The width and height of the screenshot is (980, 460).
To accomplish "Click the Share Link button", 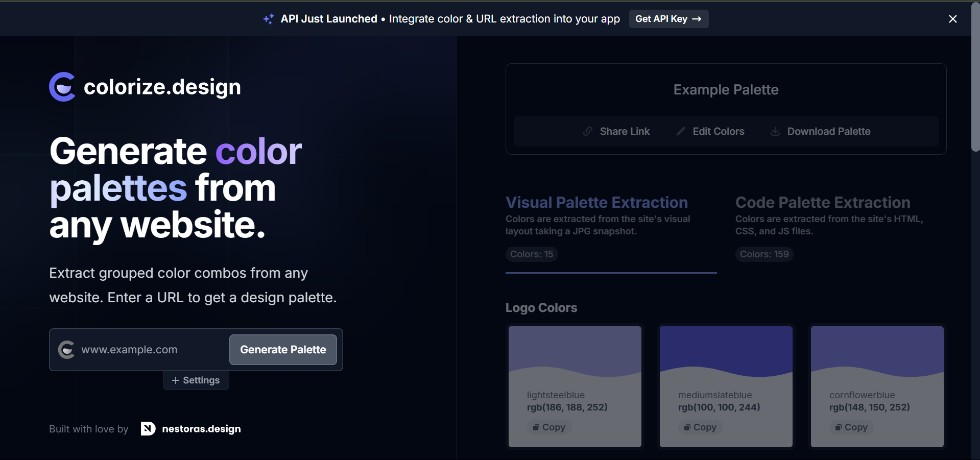I will coord(616,131).
